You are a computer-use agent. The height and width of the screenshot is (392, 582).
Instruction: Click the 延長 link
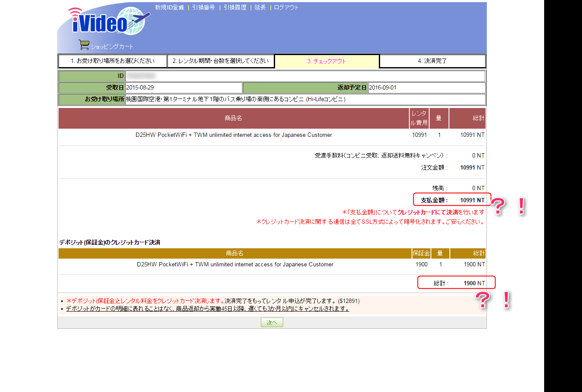coord(260,7)
